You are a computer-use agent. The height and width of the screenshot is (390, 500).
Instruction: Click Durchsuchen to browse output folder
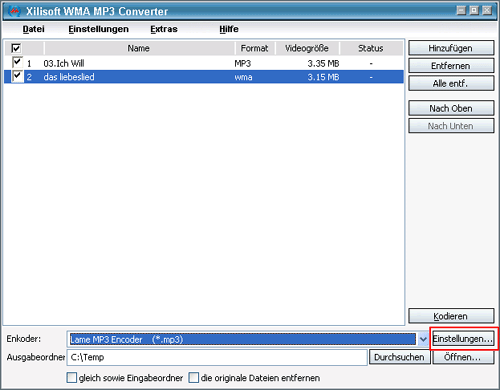coord(399,357)
